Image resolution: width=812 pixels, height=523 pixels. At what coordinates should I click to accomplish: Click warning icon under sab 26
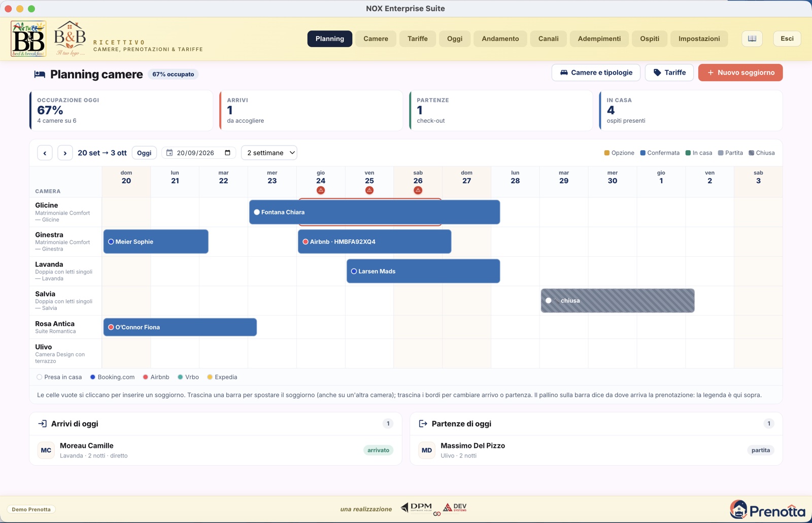(x=418, y=190)
